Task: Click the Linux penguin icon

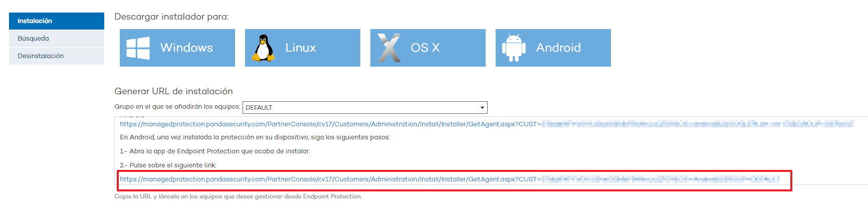Action: [263, 48]
